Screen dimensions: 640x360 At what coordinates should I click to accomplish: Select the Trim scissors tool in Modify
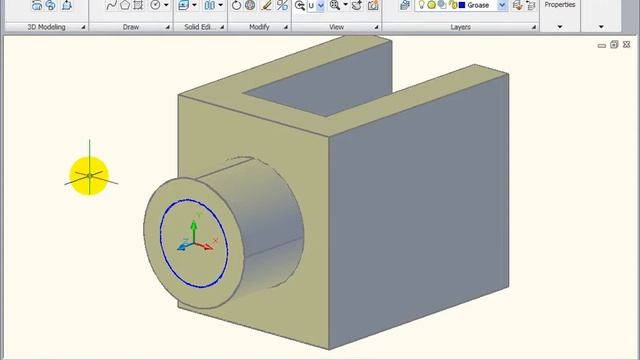(x=282, y=5)
